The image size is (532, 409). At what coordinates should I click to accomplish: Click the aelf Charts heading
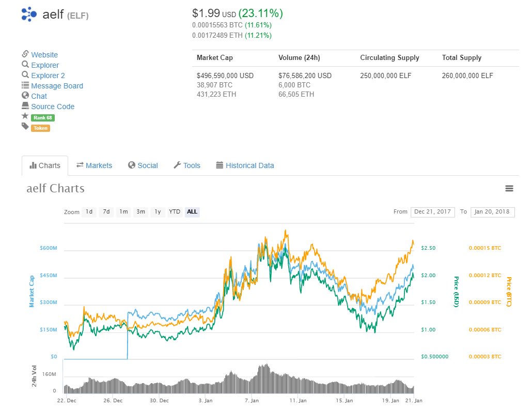pos(56,188)
